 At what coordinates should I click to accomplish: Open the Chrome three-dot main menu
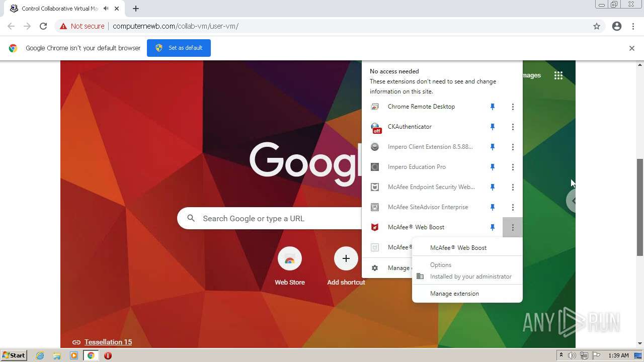point(633,26)
